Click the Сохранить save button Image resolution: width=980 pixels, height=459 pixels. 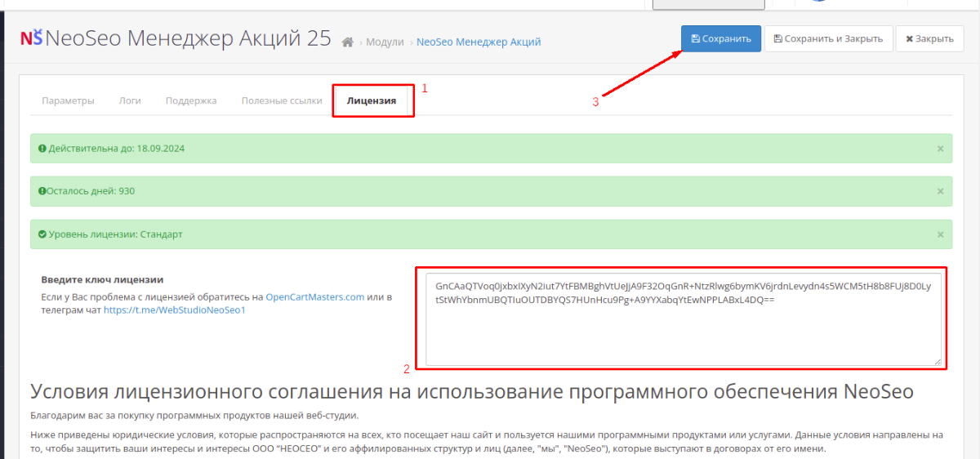tap(721, 38)
